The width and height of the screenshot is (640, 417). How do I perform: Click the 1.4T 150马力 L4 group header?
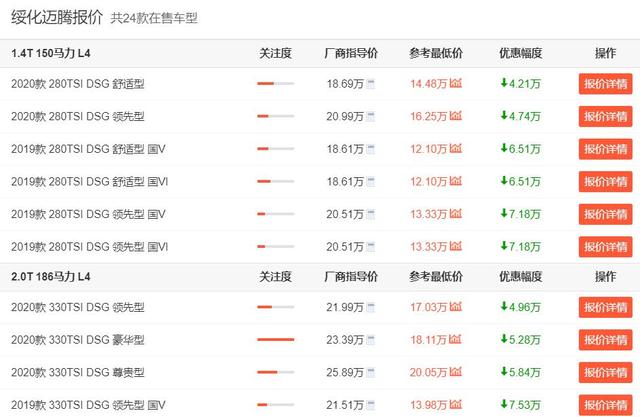[x=51, y=53]
